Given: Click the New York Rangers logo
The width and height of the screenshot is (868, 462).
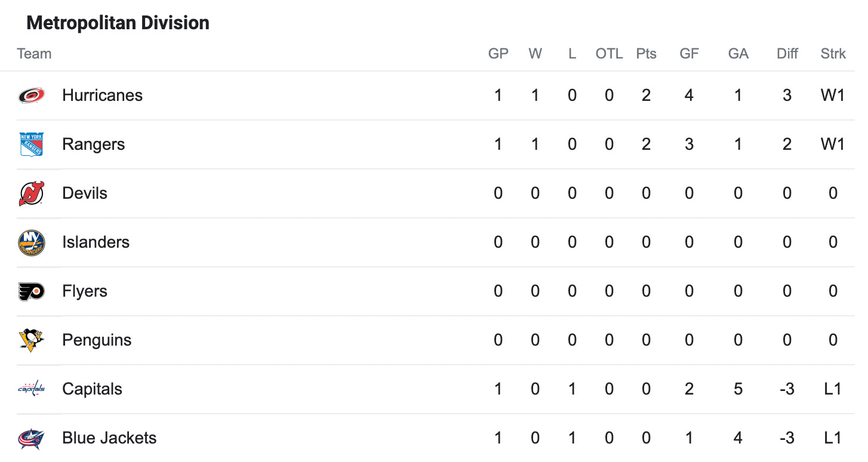Looking at the screenshot, I should pos(31,144).
